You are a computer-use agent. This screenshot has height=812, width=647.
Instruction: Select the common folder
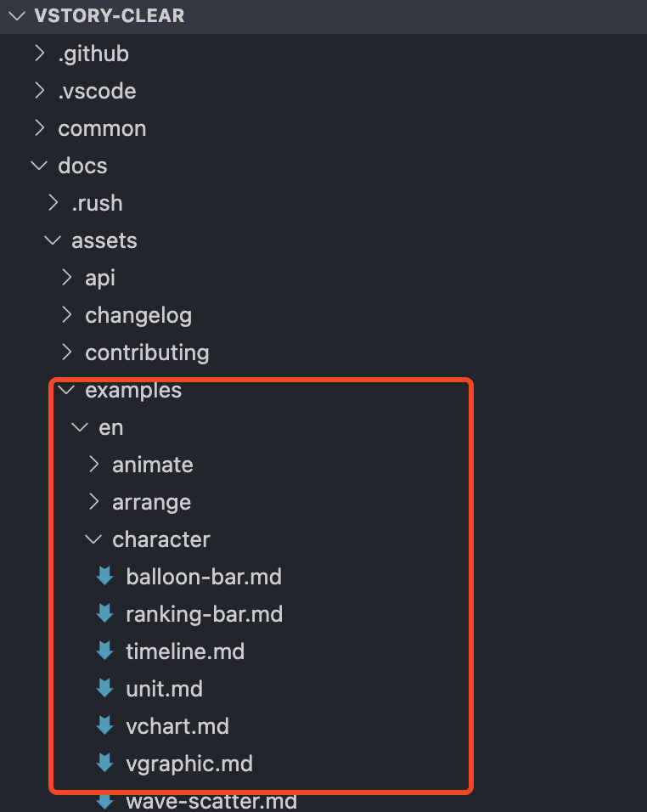(x=102, y=128)
